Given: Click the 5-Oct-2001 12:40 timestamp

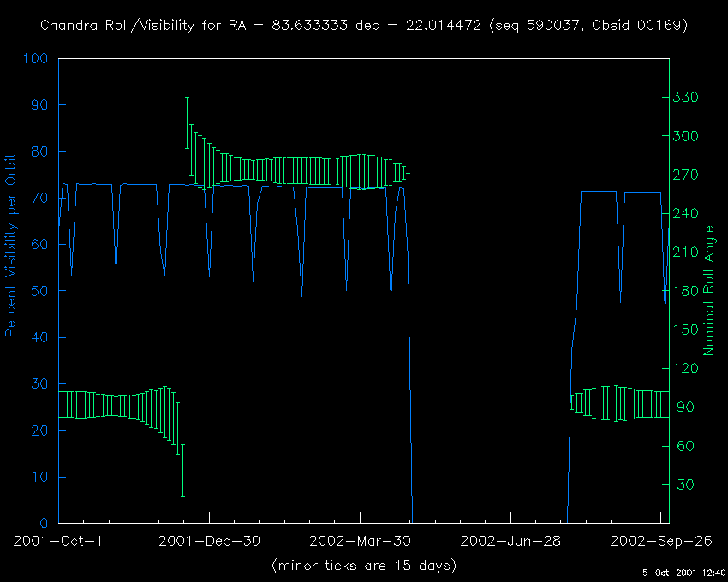Looking at the screenshot, I should (x=684, y=573).
